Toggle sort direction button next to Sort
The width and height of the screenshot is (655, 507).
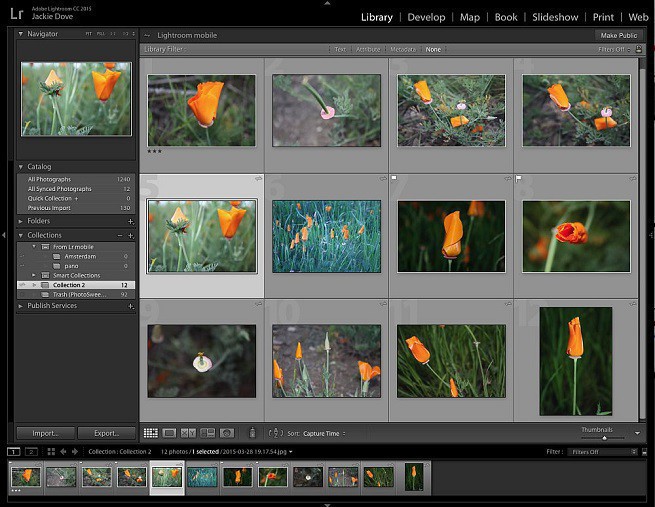(276, 433)
